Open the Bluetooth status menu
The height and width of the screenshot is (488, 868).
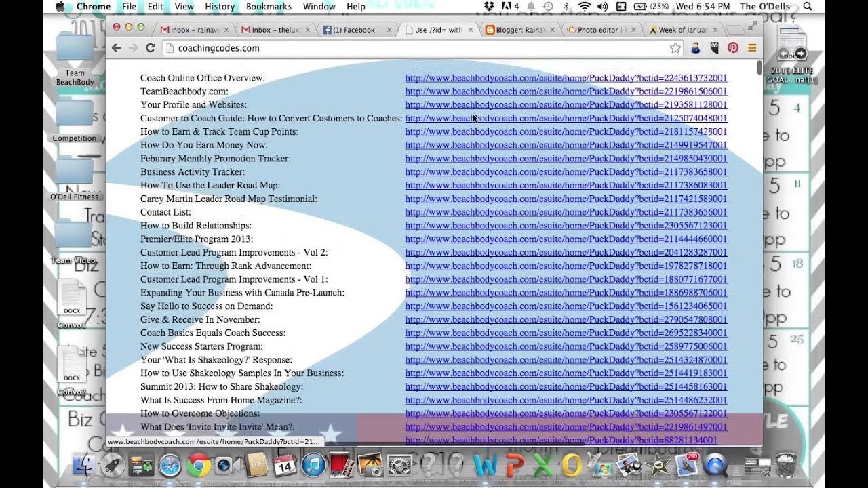pos(566,7)
